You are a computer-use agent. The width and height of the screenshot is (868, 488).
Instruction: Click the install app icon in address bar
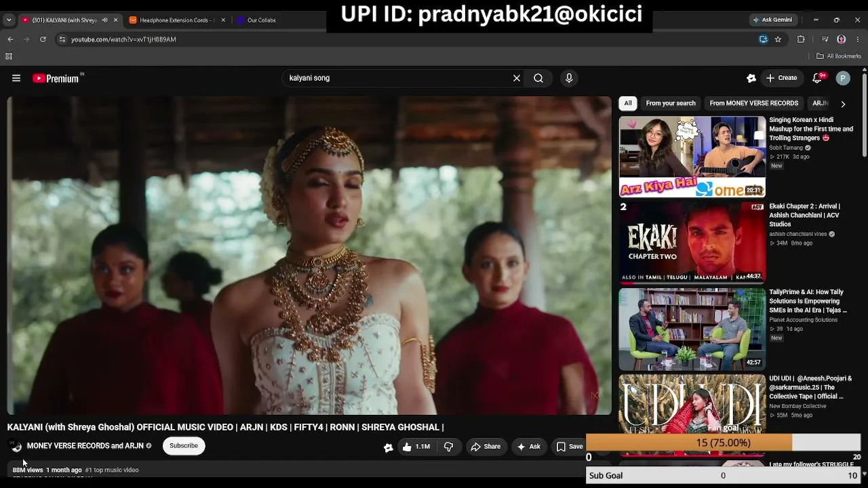763,39
